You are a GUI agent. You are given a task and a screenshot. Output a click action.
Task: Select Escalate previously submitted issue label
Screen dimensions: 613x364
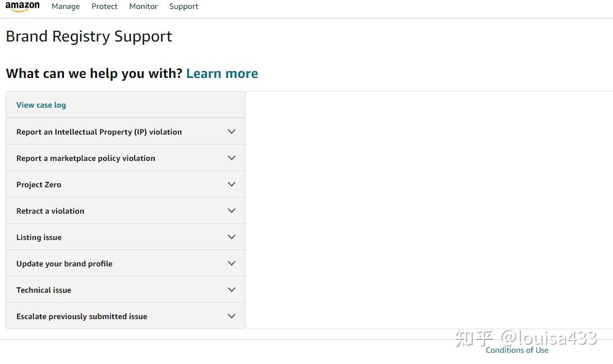82,317
